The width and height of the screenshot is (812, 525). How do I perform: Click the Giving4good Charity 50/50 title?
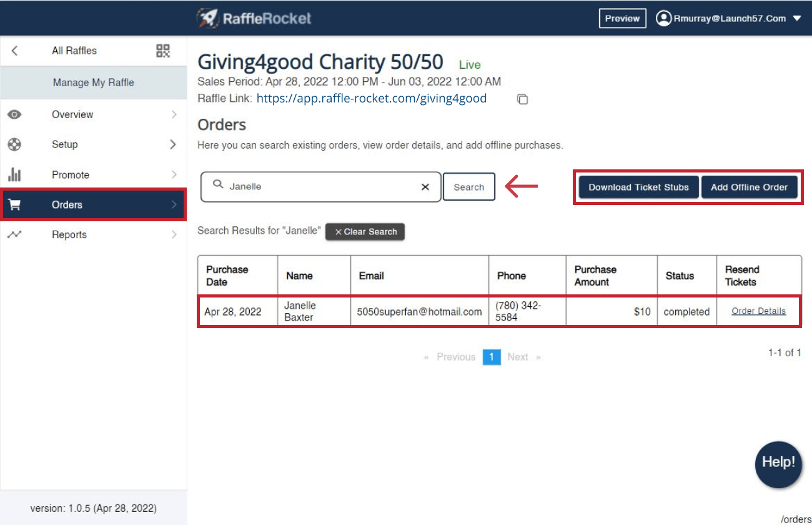click(x=320, y=62)
